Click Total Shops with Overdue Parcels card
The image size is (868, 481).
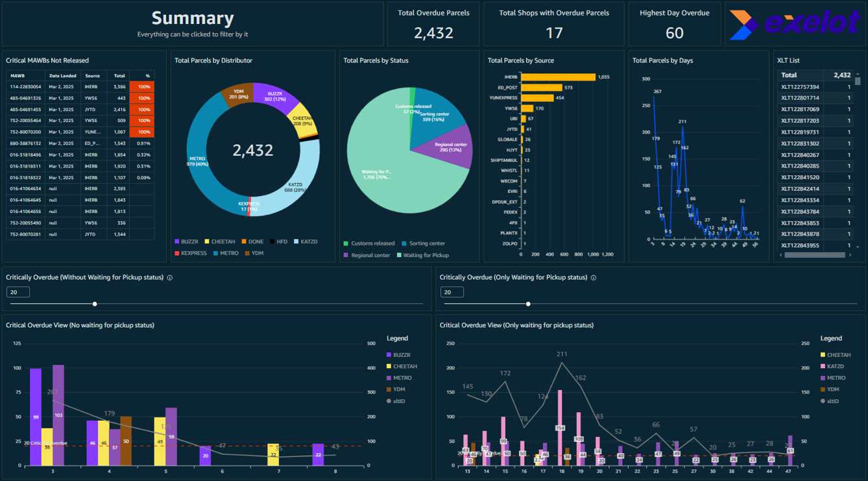pyautogui.click(x=553, y=24)
